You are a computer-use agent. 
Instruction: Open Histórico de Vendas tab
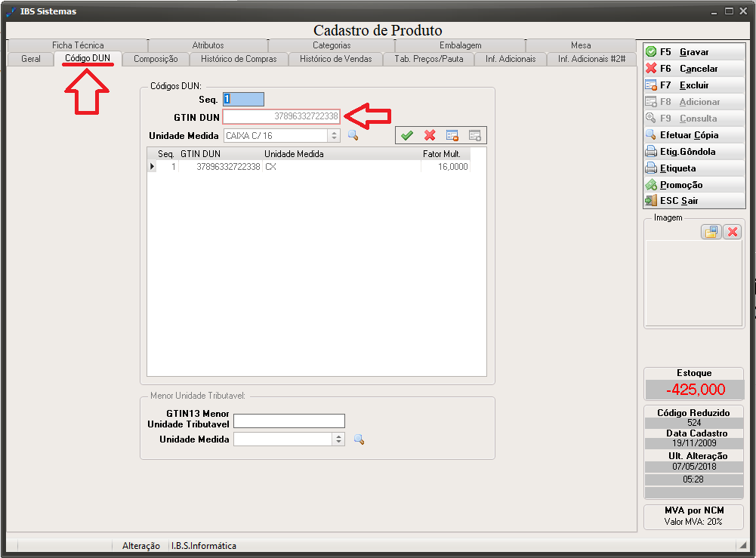tap(335, 59)
